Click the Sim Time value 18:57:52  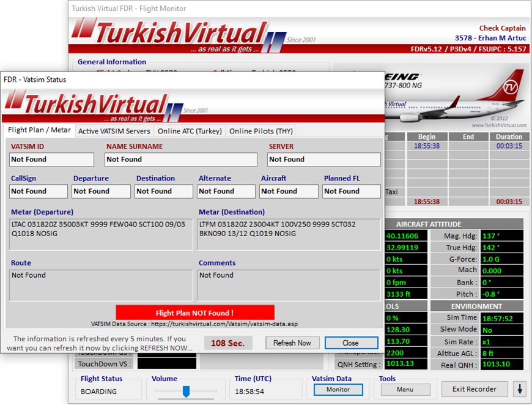click(x=502, y=318)
